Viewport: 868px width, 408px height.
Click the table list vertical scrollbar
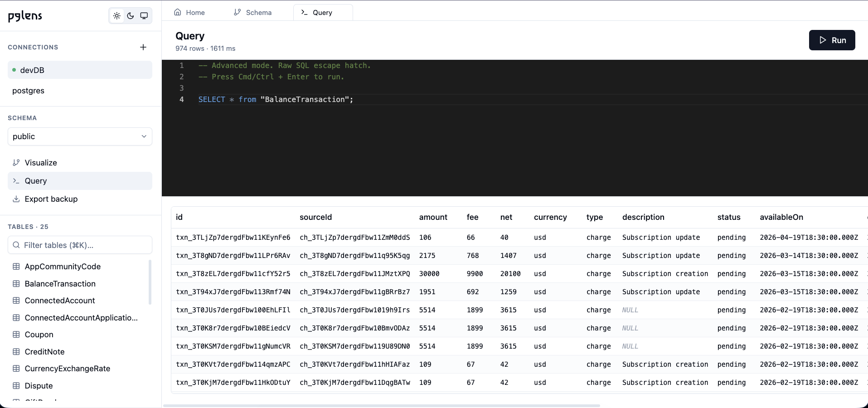150,282
